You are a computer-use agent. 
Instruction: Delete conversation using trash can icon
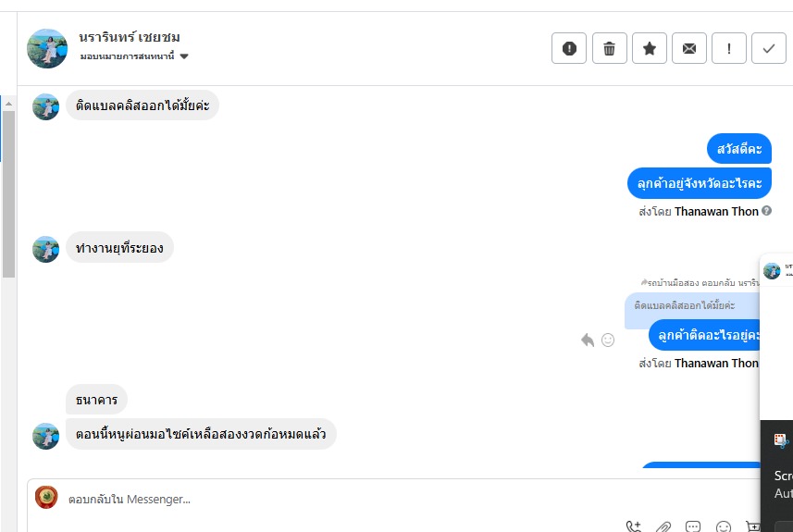[610, 48]
